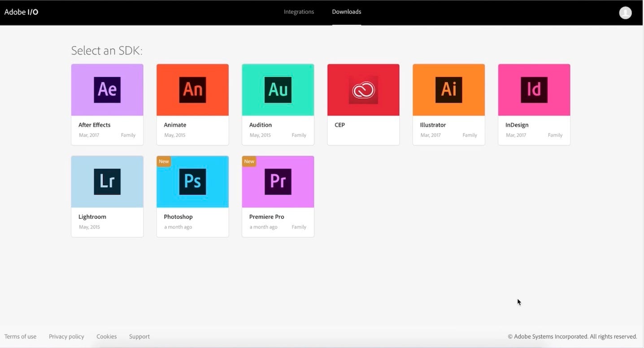
Task: Open the CEP Creative Cloud icon
Action: 363,90
